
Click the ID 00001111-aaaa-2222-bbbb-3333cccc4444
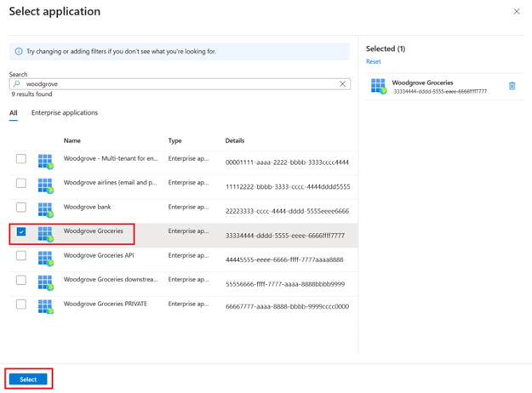point(287,162)
